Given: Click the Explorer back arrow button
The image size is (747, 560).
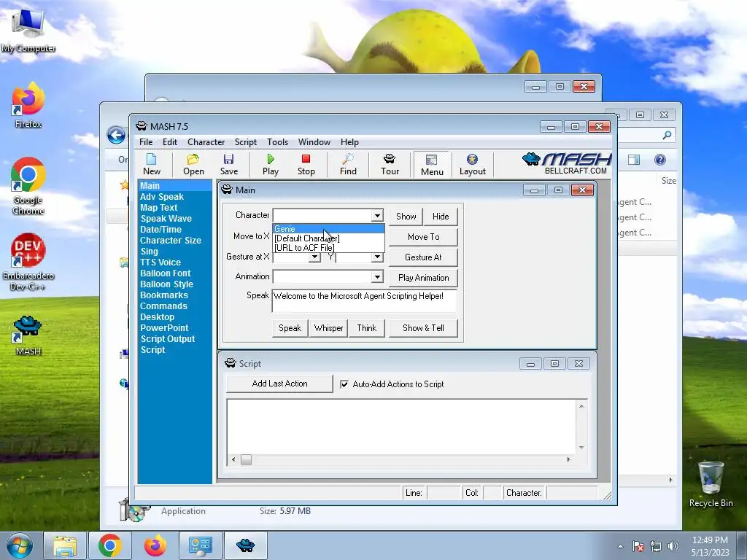Looking at the screenshot, I should point(116,135).
